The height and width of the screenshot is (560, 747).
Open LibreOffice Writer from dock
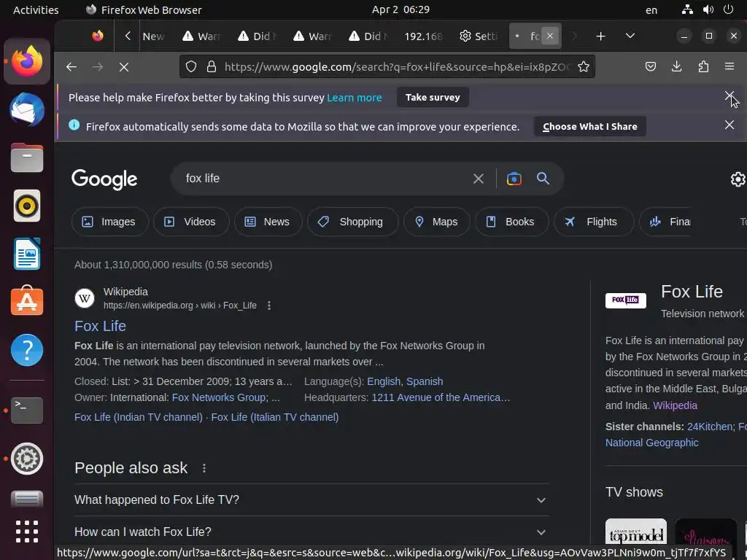click(27, 254)
